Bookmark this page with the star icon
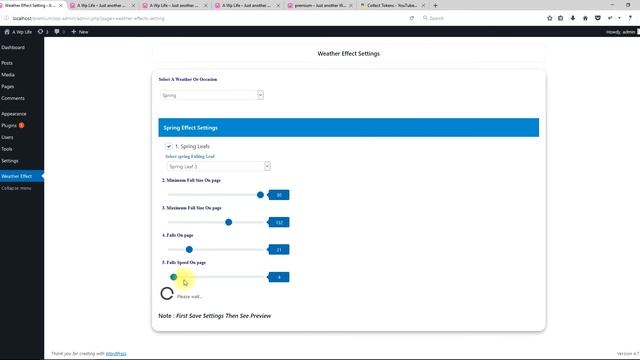Viewport: 640px width, 360px height. point(549,18)
